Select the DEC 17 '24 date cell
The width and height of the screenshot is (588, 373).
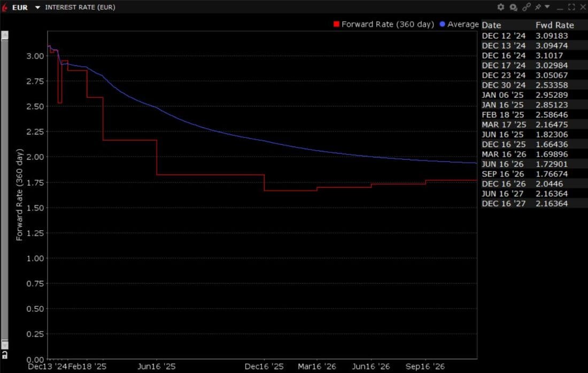(x=504, y=65)
